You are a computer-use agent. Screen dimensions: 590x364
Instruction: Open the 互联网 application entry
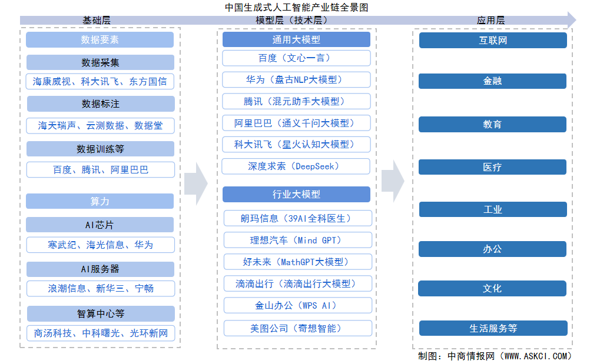pos(492,41)
